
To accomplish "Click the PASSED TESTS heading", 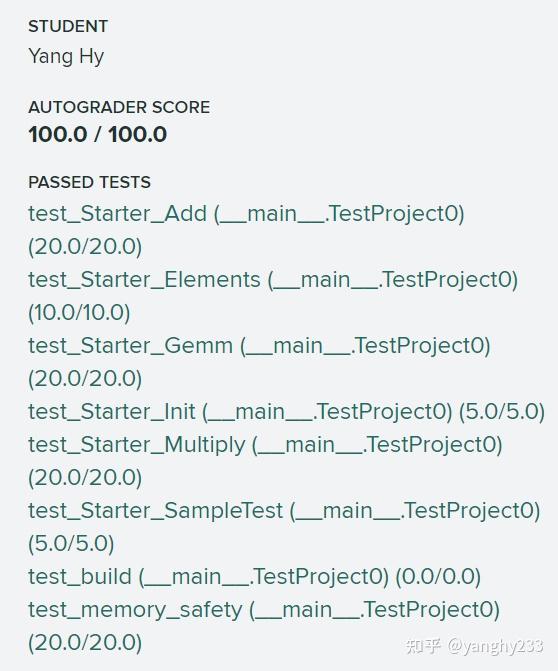I will [89, 182].
